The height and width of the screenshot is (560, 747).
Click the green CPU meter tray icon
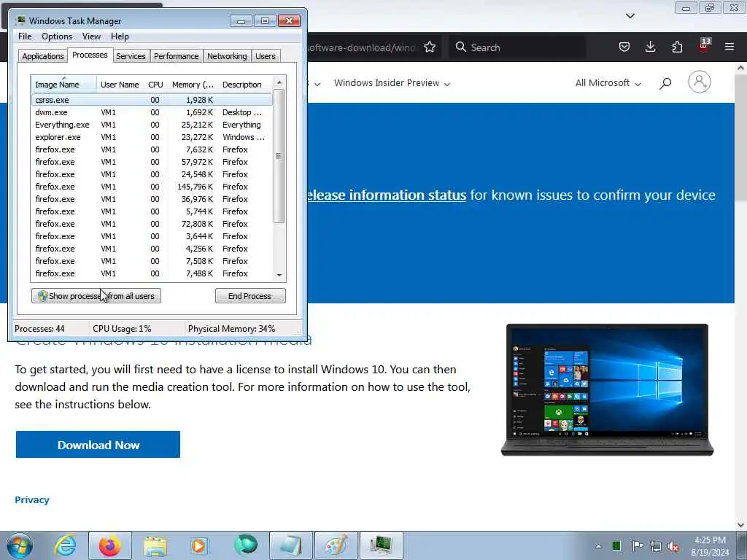(x=616, y=545)
